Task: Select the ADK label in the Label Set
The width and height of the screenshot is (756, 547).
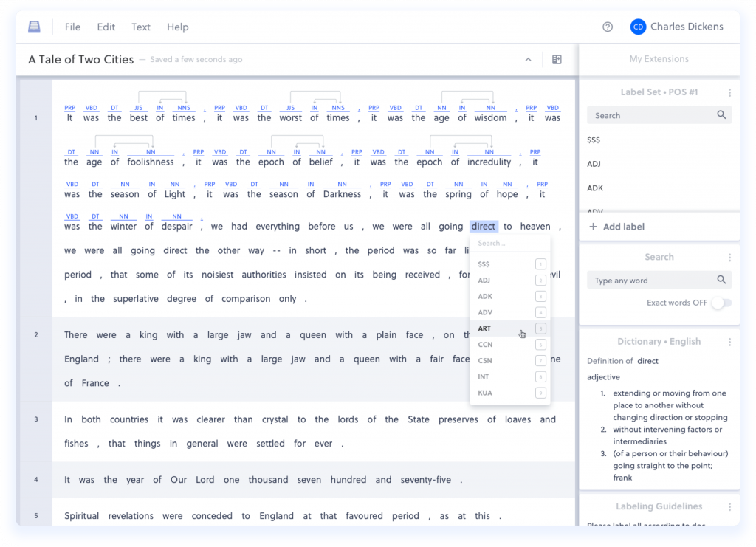Action: click(594, 188)
